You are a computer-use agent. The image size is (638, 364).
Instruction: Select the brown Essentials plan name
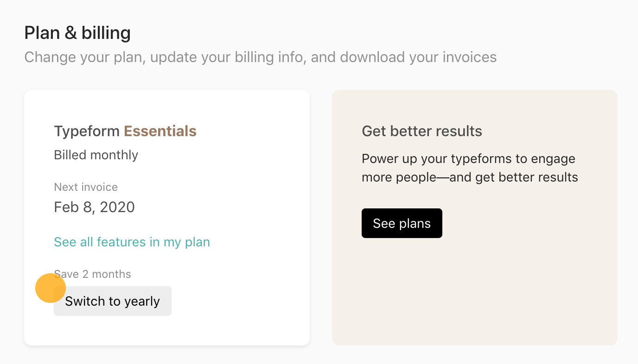[x=160, y=131]
